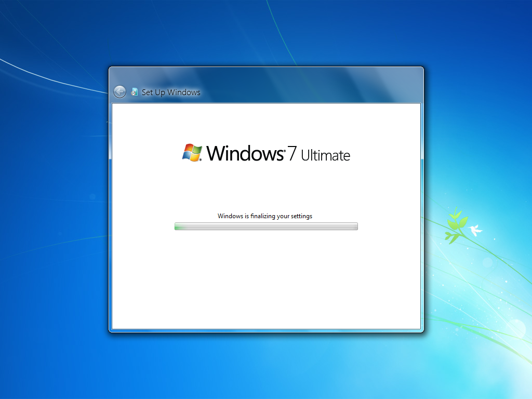Click the 'Windows 7' logo text

[251, 153]
